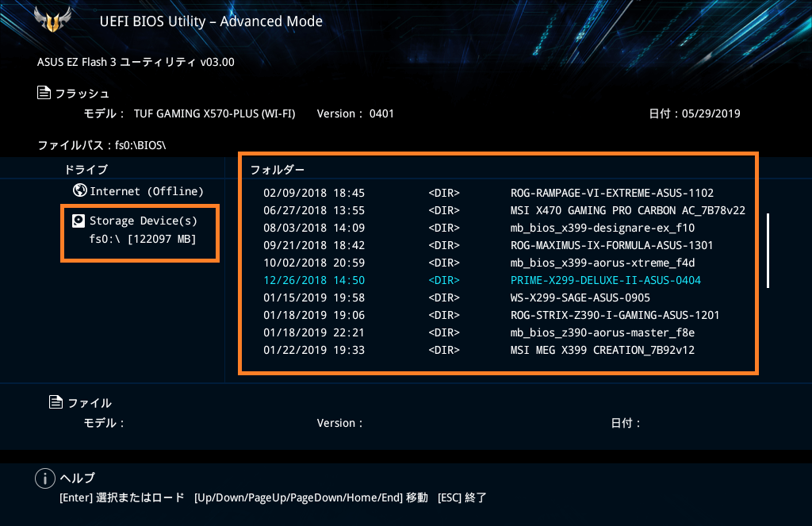Click the ファイルパス fs0:\BIOS\ path text
Screen dimensions: 812x526
(102, 145)
